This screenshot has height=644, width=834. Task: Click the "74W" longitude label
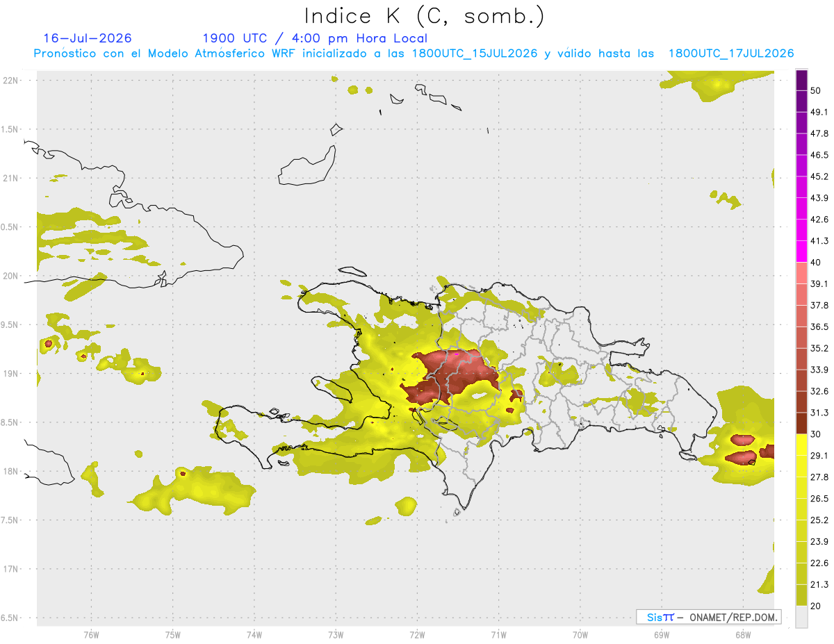click(254, 634)
